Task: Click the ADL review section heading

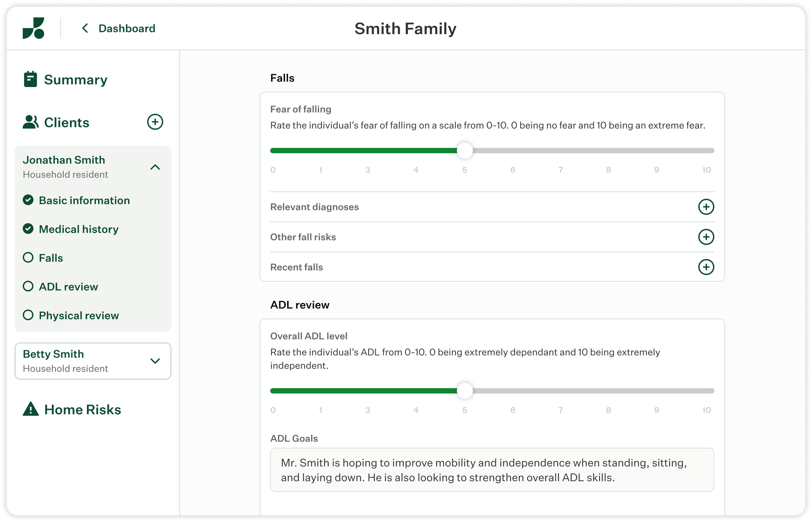Action: click(x=299, y=305)
